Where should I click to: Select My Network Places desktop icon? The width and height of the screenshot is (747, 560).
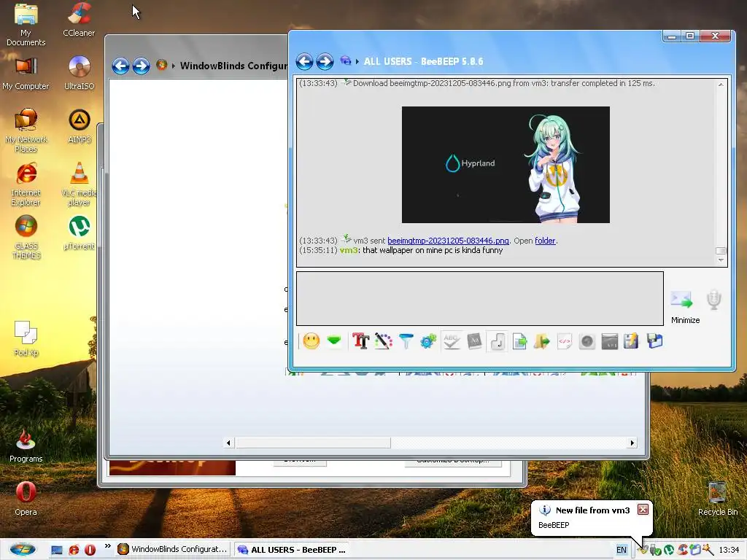point(26,131)
